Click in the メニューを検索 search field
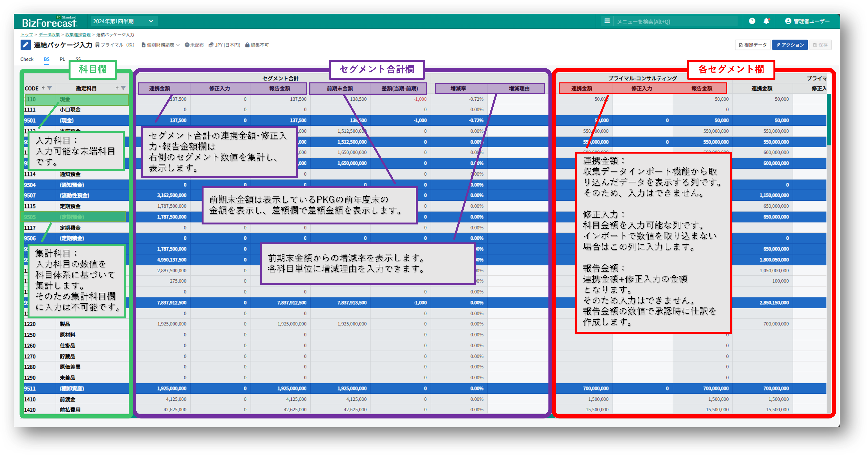Screen dimensions: 868x455 [674, 21]
